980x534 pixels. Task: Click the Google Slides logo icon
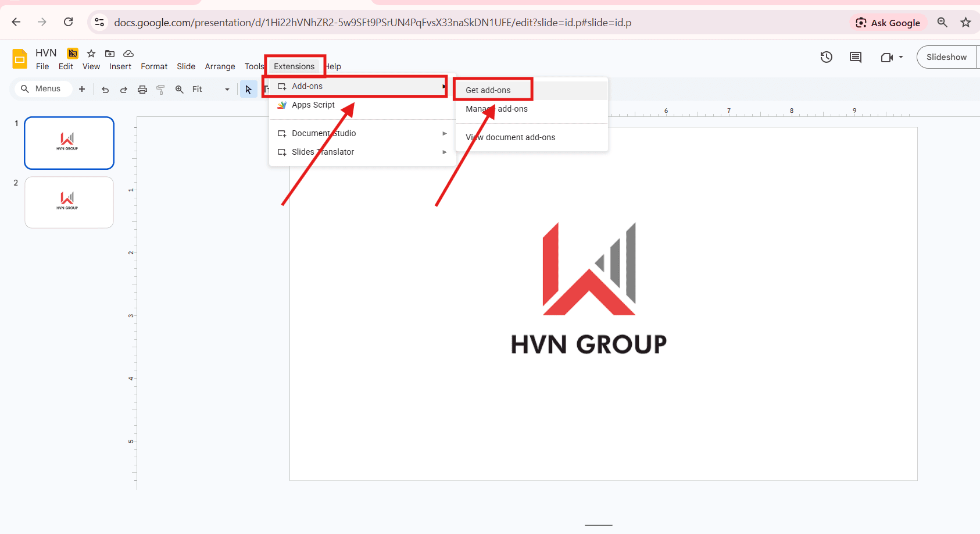click(x=19, y=58)
